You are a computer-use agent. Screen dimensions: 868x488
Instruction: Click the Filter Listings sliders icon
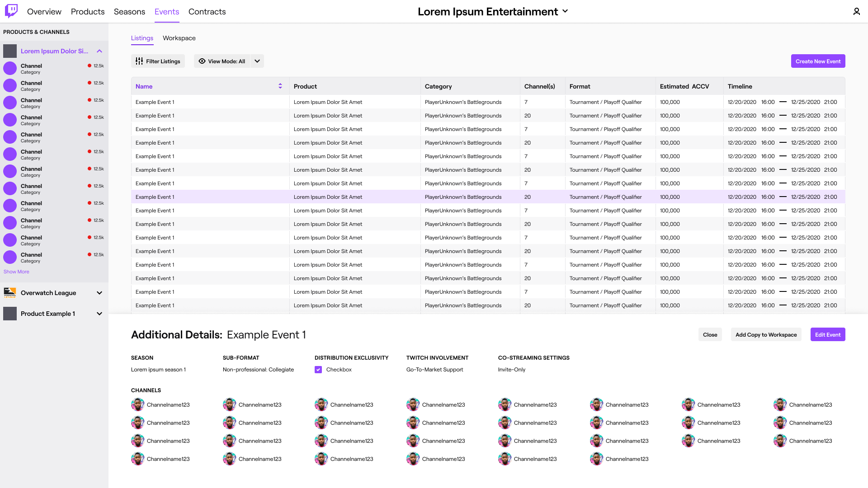(139, 61)
